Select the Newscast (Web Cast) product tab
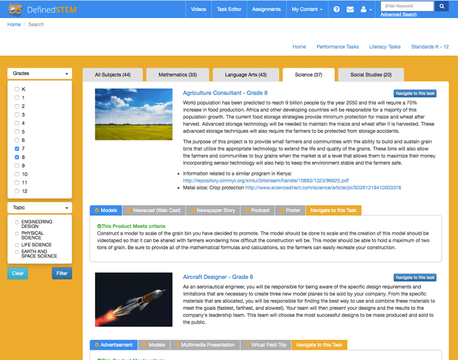 pos(154,210)
